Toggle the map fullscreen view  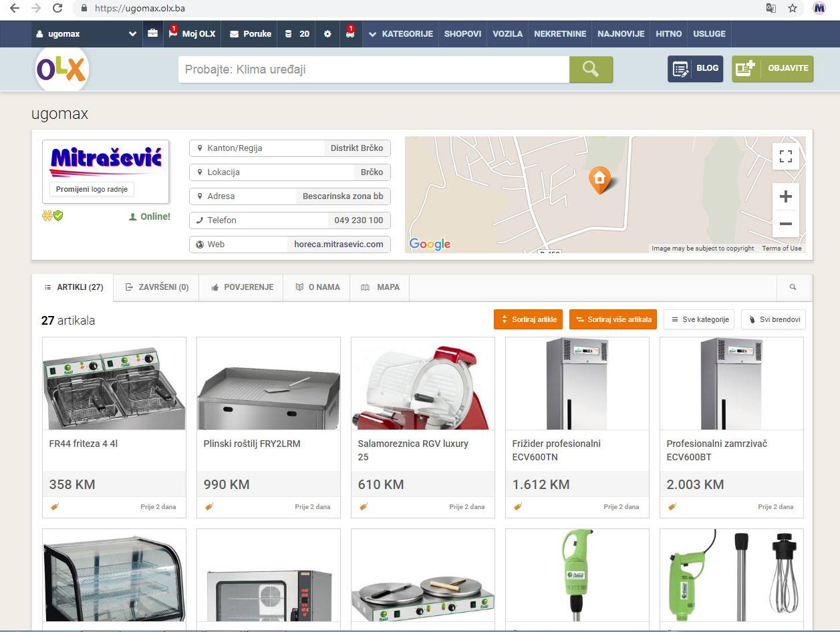tap(786, 156)
